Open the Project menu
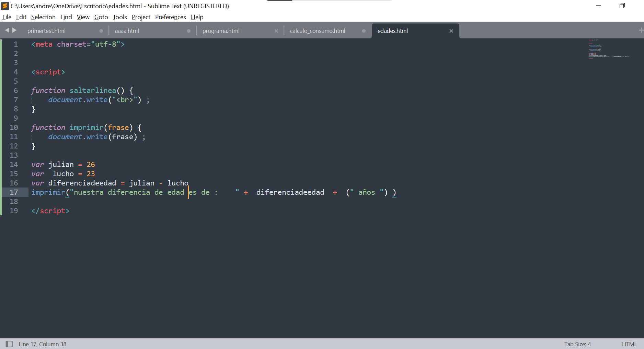This screenshot has height=349, width=644. point(141,17)
